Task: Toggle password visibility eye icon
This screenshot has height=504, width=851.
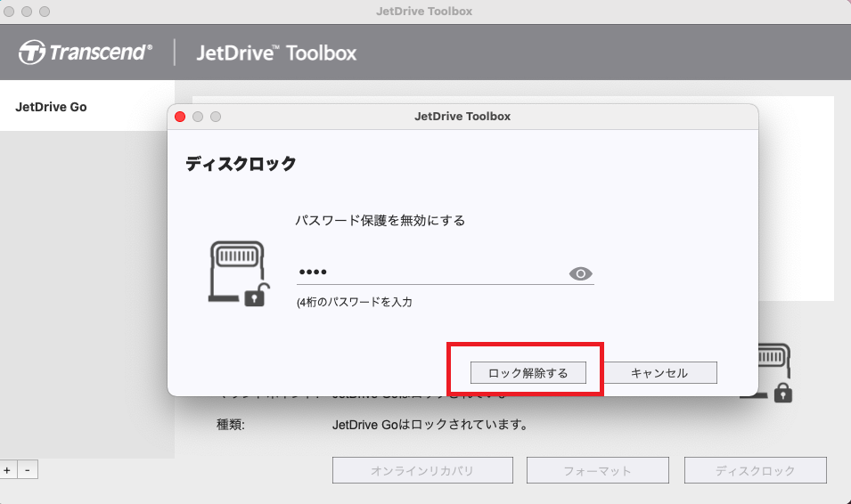Action: click(580, 273)
